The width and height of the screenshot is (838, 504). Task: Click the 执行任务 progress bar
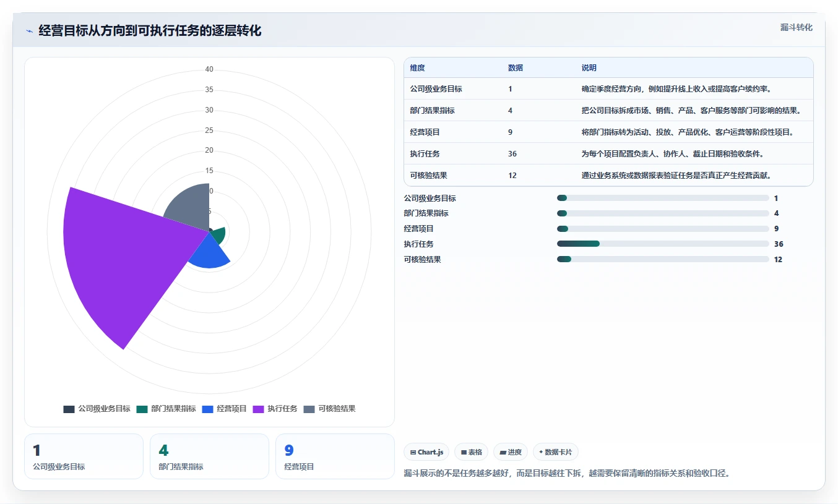(x=663, y=244)
